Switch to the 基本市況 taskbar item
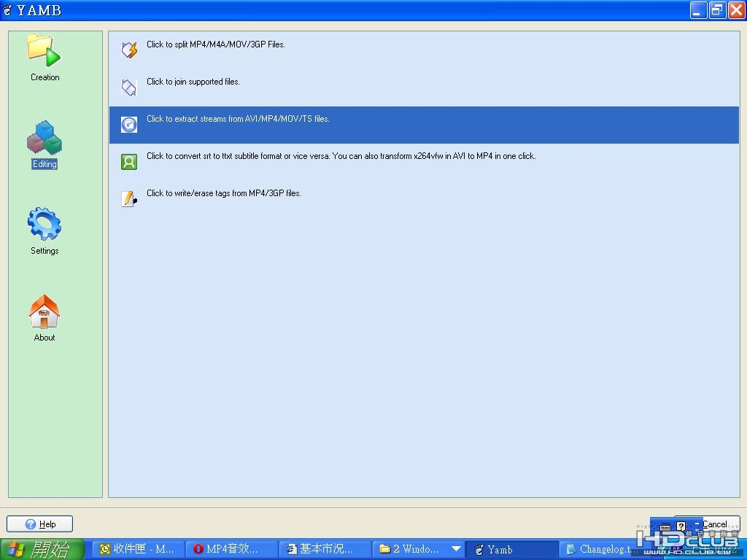 click(x=325, y=549)
